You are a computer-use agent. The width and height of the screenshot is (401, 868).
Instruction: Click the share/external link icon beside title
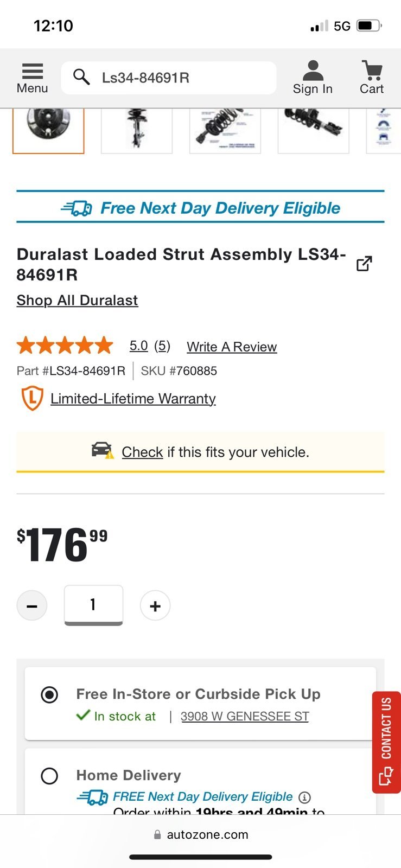364,264
